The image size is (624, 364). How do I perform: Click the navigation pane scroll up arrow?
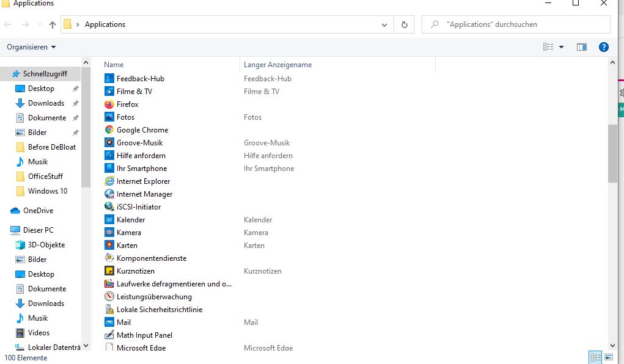pos(86,62)
